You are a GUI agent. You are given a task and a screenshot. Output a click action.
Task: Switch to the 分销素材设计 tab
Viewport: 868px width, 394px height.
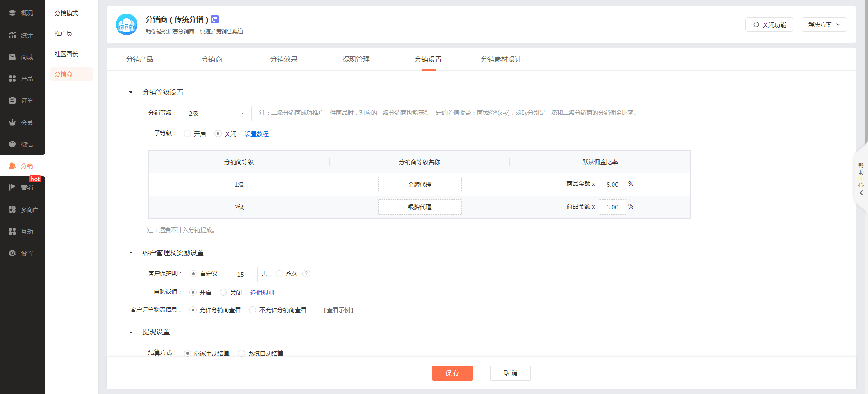click(501, 59)
